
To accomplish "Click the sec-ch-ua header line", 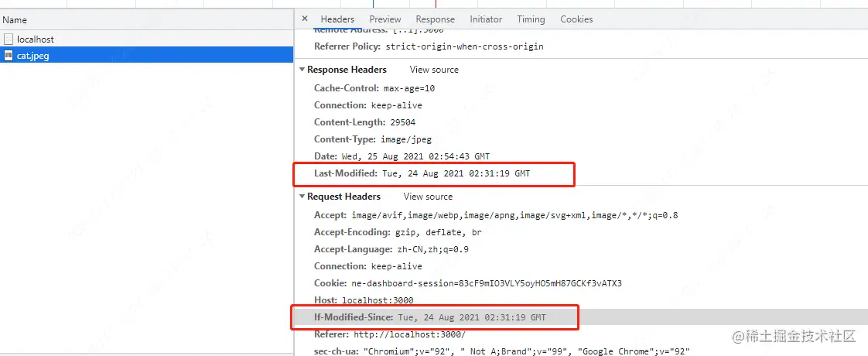I will (501, 351).
